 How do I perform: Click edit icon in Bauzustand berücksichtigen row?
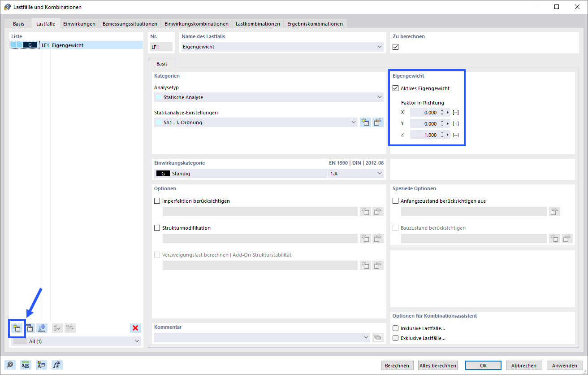[x=567, y=239]
